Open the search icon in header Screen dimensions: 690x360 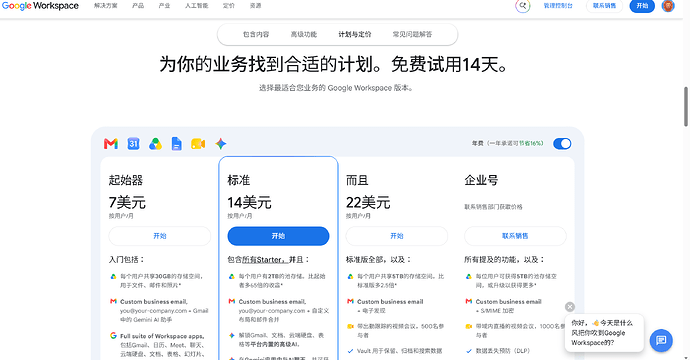point(522,6)
